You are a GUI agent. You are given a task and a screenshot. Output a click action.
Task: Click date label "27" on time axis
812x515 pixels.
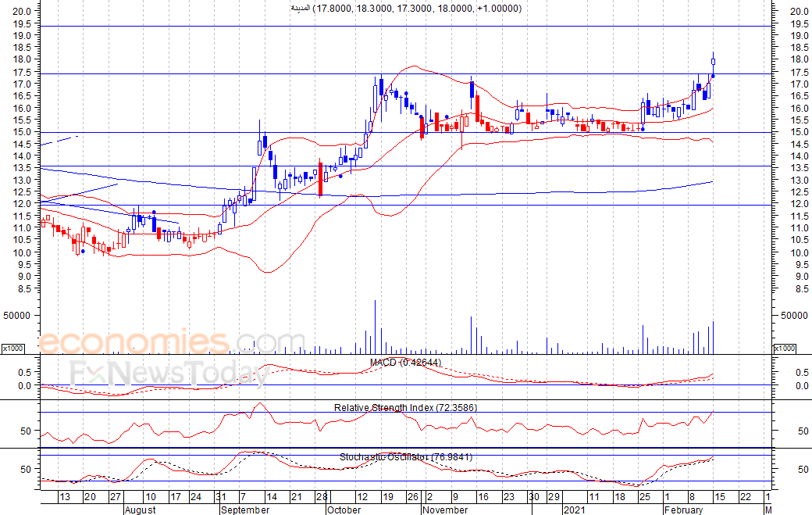tap(115, 497)
